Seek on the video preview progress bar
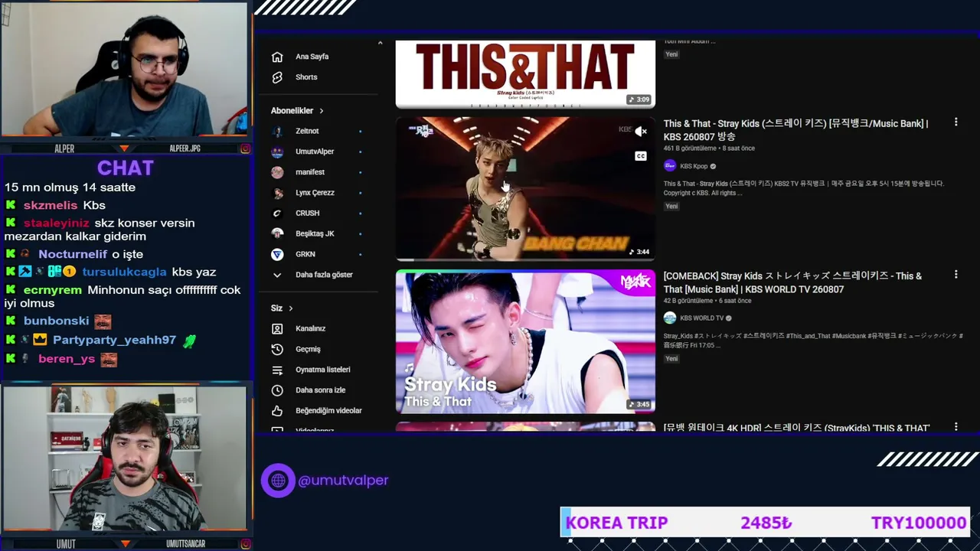Viewport: 980px width, 551px height. coord(525,260)
